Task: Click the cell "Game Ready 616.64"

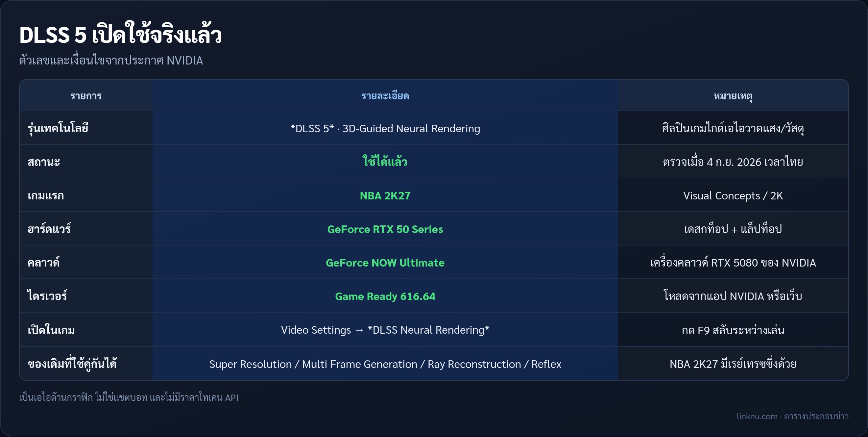Action: pyautogui.click(x=385, y=296)
